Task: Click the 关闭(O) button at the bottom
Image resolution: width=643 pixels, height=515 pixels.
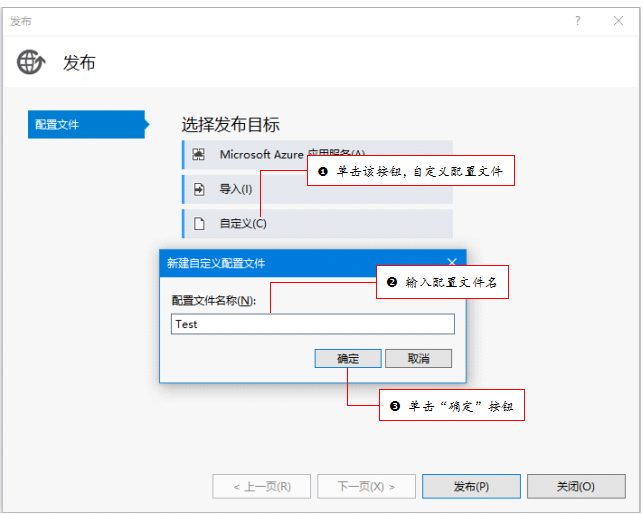Action: (575, 486)
